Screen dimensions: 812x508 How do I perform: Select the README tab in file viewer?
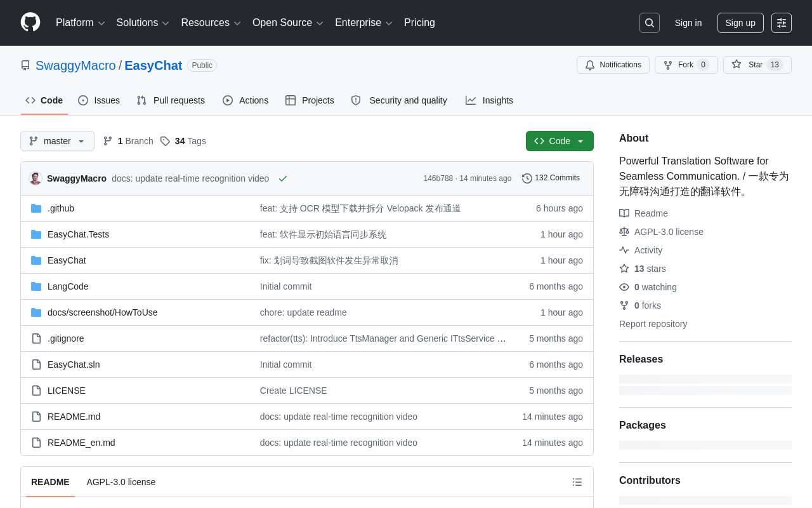tap(50, 482)
